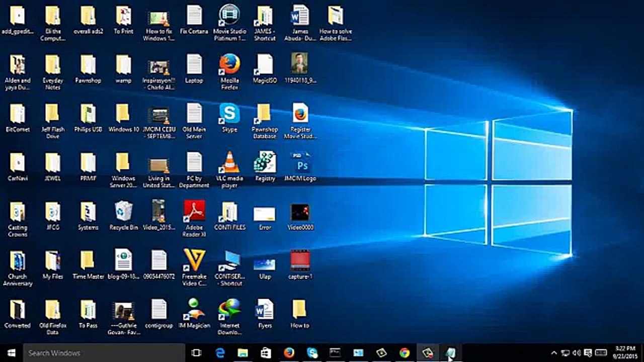Click the Search Windows box
Viewport: 644px width, 362px height.
[x=104, y=353]
